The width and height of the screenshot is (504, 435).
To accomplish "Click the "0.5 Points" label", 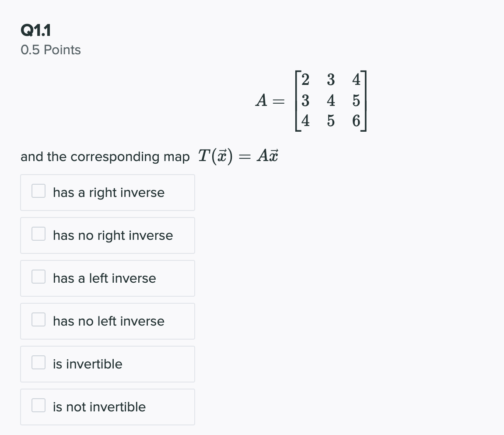I will (50, 50).
